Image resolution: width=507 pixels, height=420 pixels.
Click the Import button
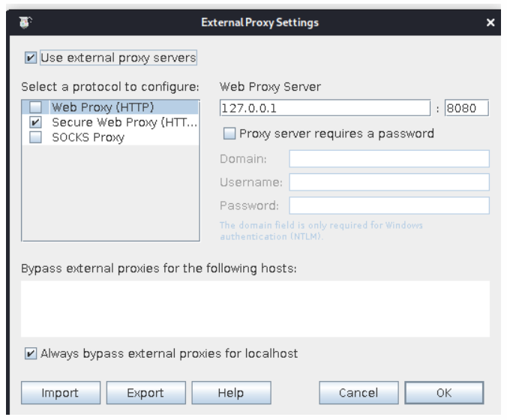coord(61,393)
